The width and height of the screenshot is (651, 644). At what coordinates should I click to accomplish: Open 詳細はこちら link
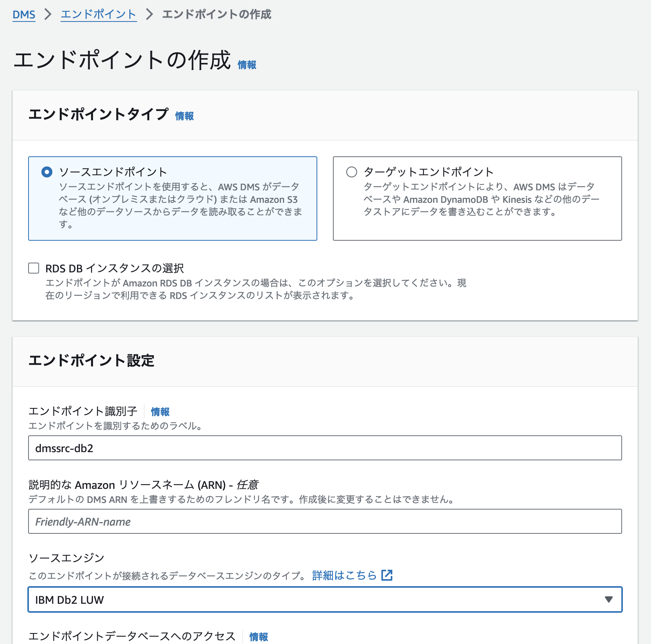[344, 575]
